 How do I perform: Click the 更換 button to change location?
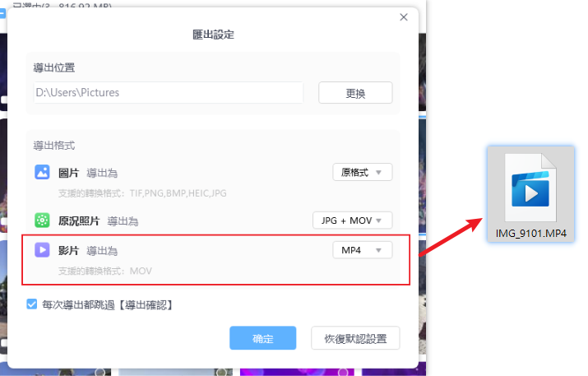pos(355,93)
